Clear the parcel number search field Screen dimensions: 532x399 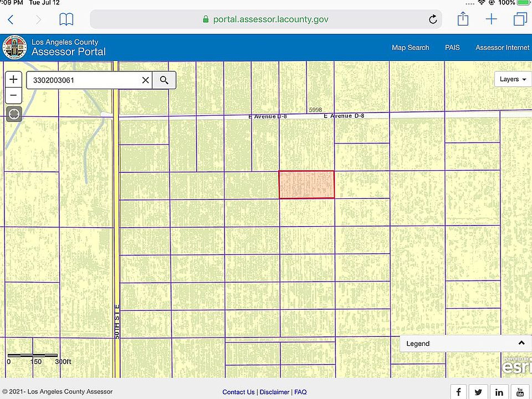(146, 80)
